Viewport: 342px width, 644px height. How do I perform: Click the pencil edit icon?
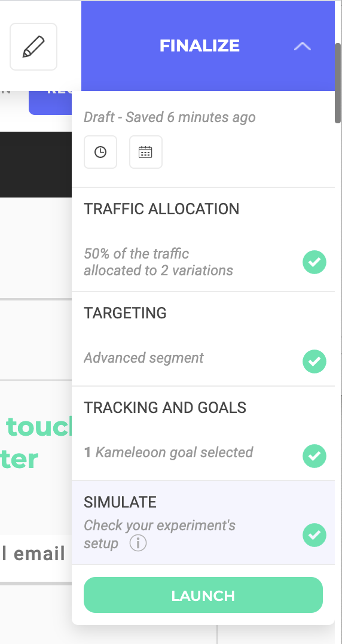pyautogui.click(x=33, y=47)
